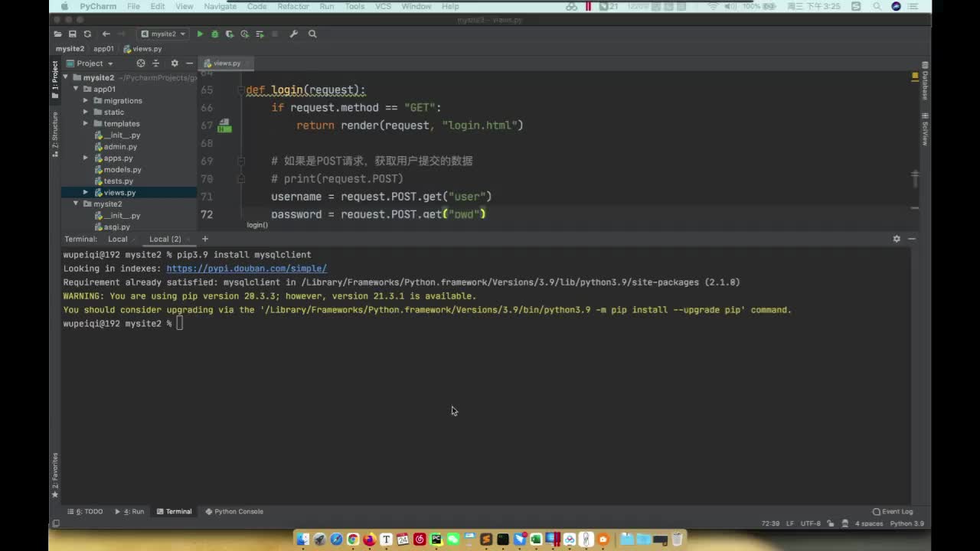Collapse the app01 folder
This screenshot has height=551, width=980.
click(x=76, y=89)
